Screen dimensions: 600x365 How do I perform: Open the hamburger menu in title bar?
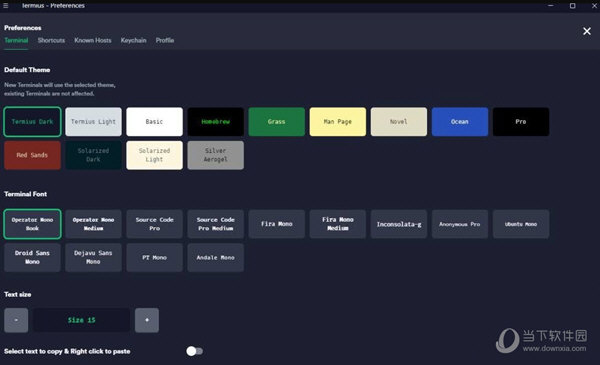coord(6,5)
